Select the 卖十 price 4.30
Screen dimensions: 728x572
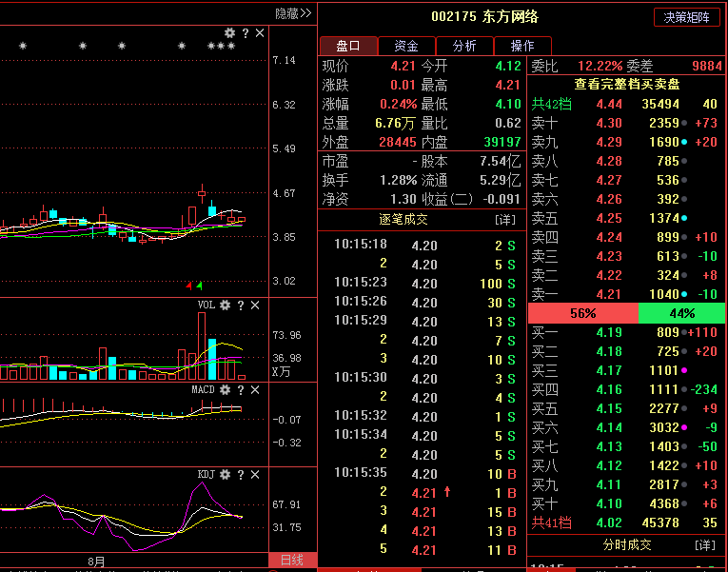(x=609, y=123)
